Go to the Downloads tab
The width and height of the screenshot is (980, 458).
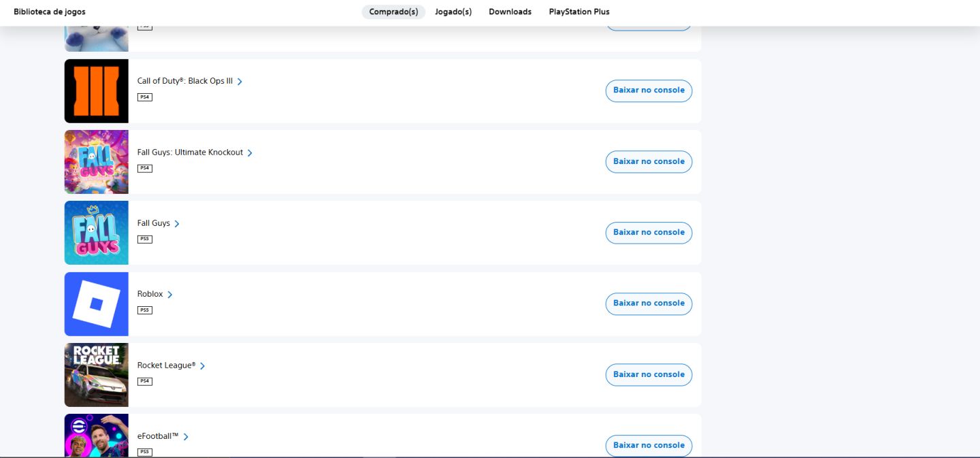(x=510, y=12)
